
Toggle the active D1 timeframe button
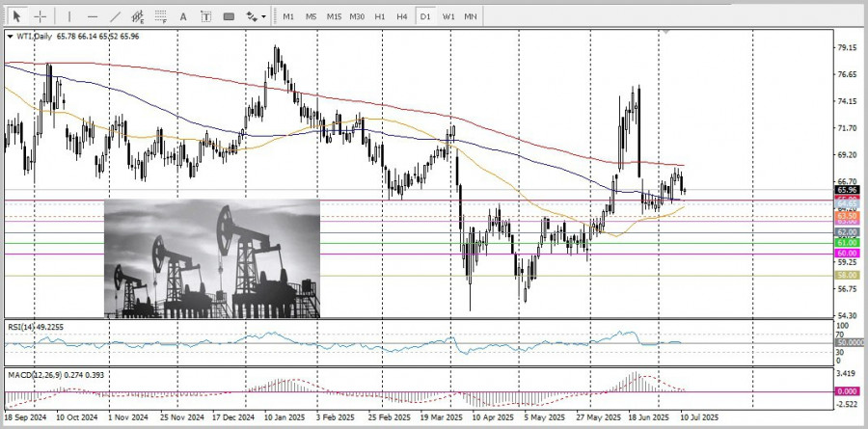425,16
